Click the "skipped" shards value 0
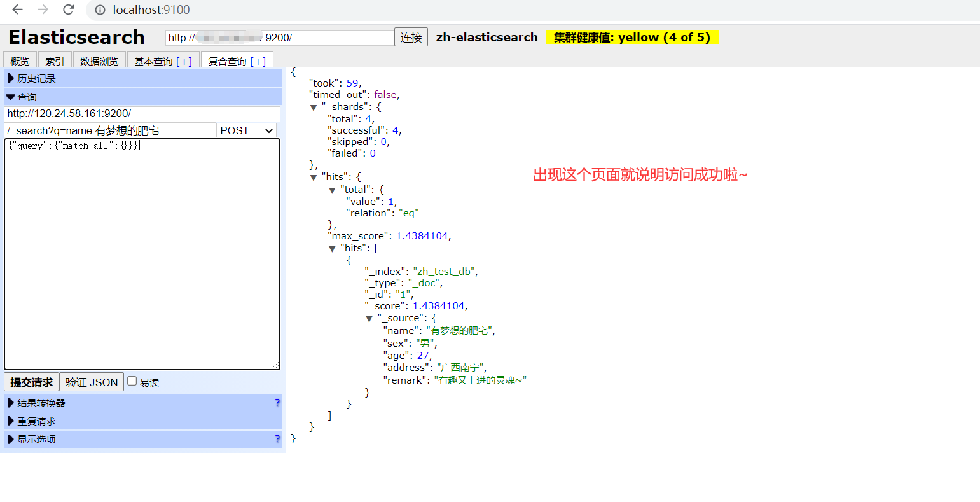 [x=384, y=142]
